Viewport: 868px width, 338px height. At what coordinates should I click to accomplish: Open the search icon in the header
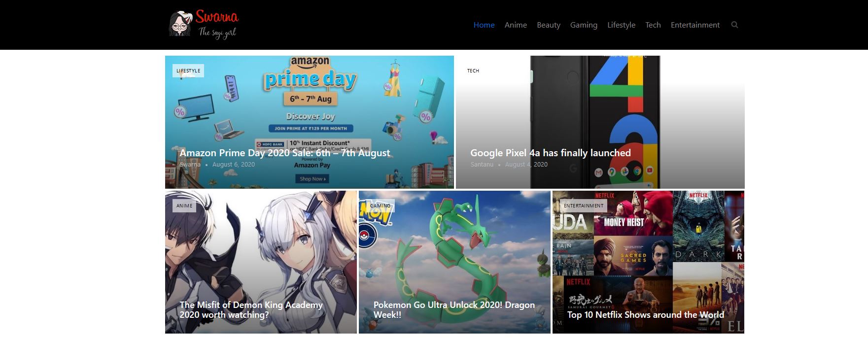point(734,25)
